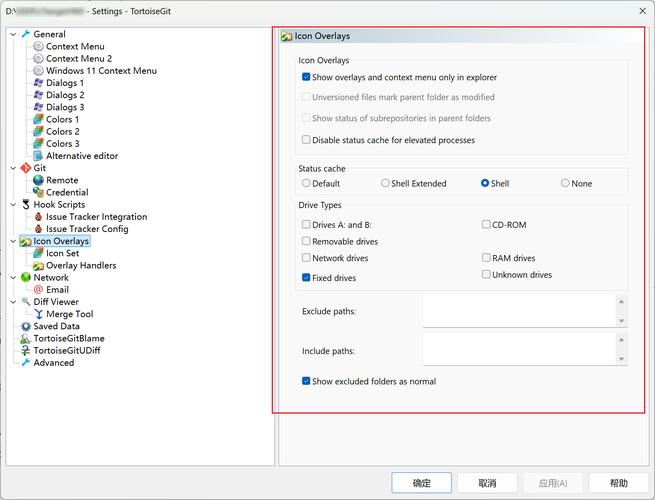The width and height of the screenshot is (655, 500).
Task: Open the Windows 11 Context Menu page
Action: 102,71
